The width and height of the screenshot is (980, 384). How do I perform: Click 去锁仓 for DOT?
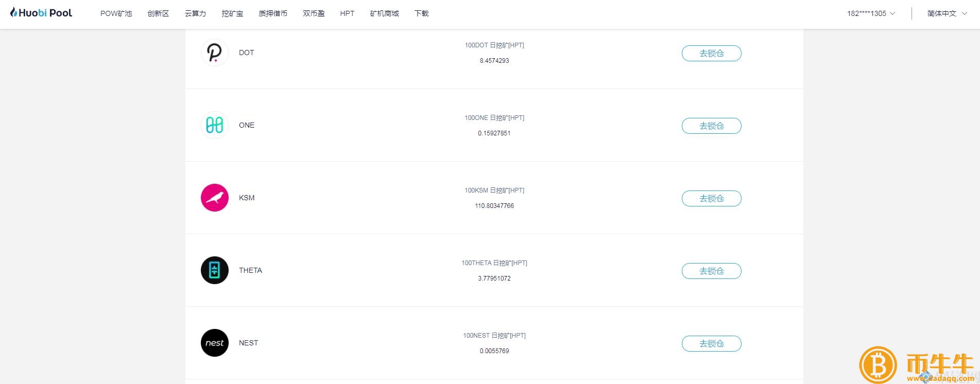coord(711,53)
